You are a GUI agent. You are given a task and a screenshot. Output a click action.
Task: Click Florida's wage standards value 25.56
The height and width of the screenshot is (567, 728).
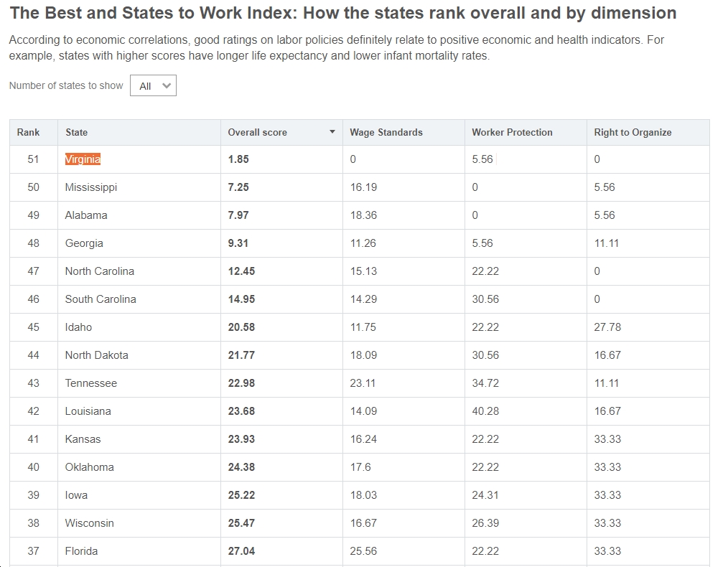click(x=363, y=551)
